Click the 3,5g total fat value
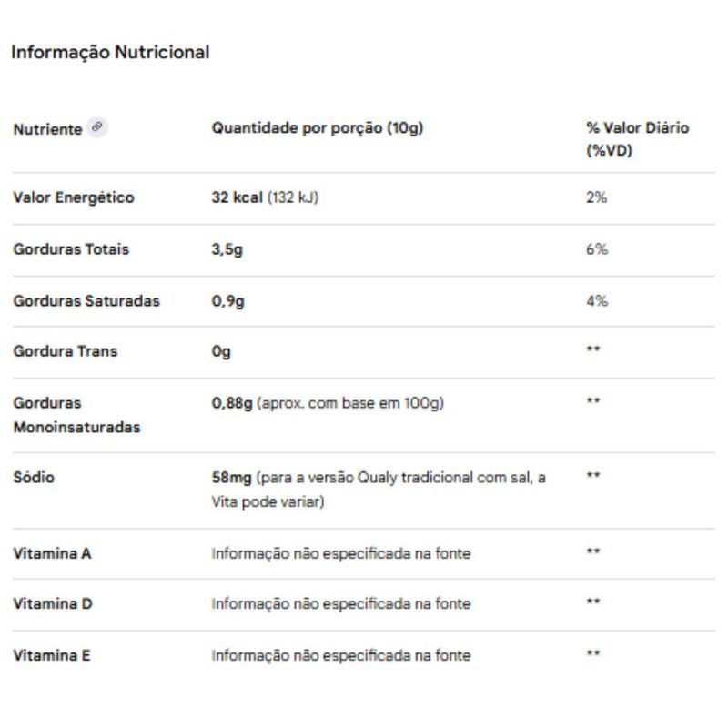This screenshot has height=728, width=728. point(227,249)
